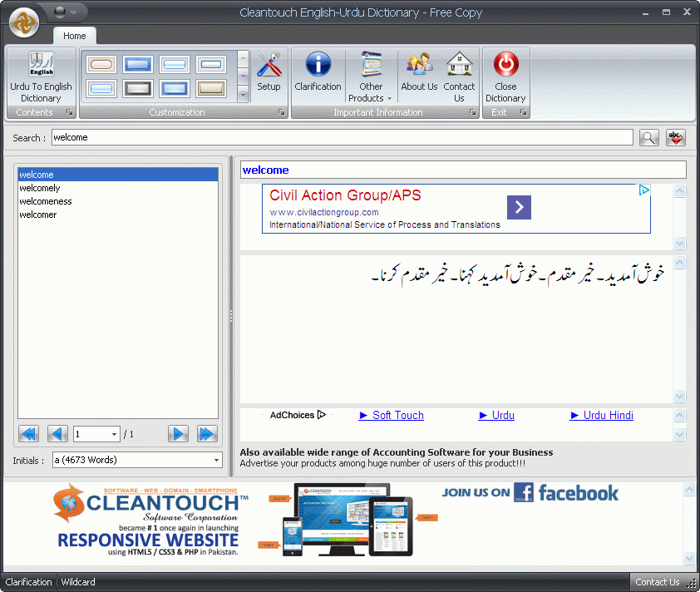Click Clarification in status bar
This screenshot has height=592, width=700.
28,582
